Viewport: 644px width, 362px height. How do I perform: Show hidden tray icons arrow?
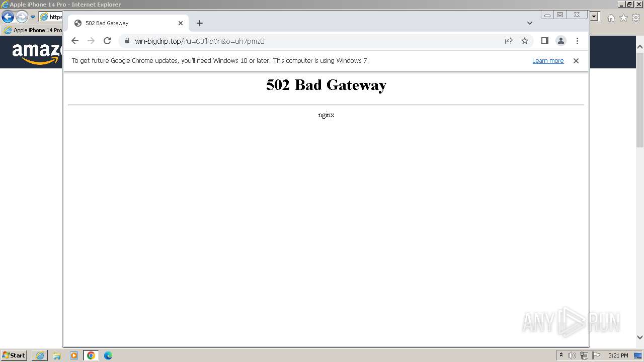(x=561, y=355)
